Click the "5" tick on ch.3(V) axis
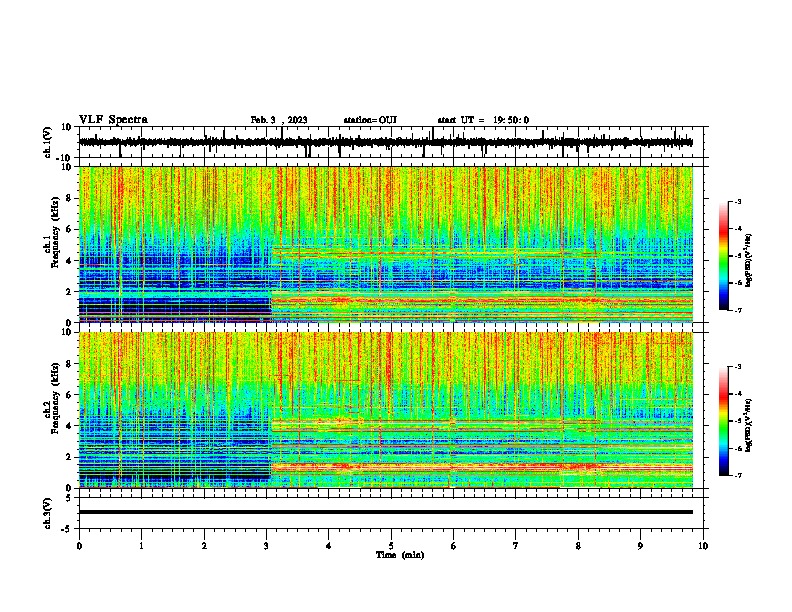 point(69,497)
